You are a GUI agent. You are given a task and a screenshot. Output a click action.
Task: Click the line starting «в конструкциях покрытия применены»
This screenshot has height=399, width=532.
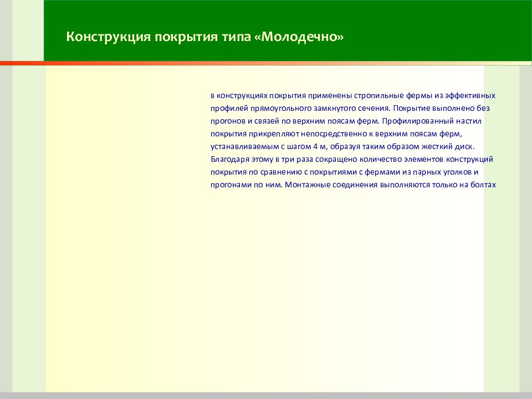pyautogui.click(x=353, y=96)
